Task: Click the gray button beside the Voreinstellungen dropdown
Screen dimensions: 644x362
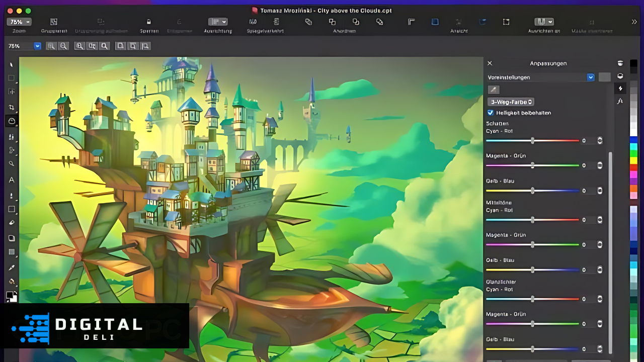Action: click(604, 77)
